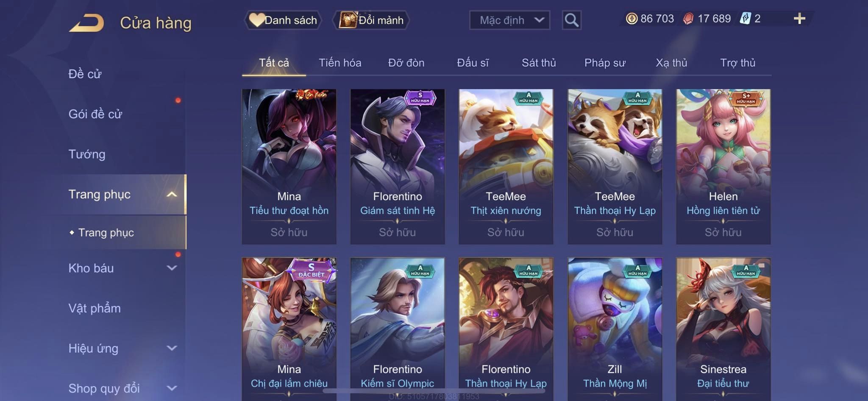868x401 pixels.
Task: Click the back arrow icon
Action: tap(87, 23)
